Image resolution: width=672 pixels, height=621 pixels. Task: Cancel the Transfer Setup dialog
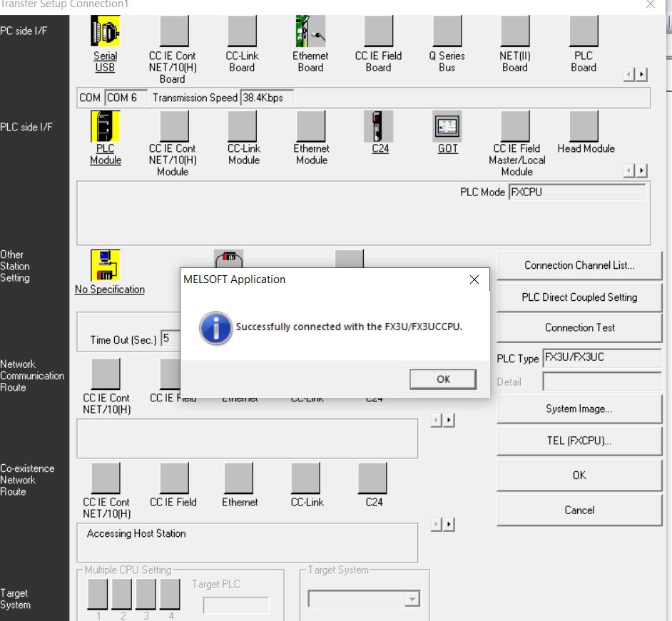(579, 510)
